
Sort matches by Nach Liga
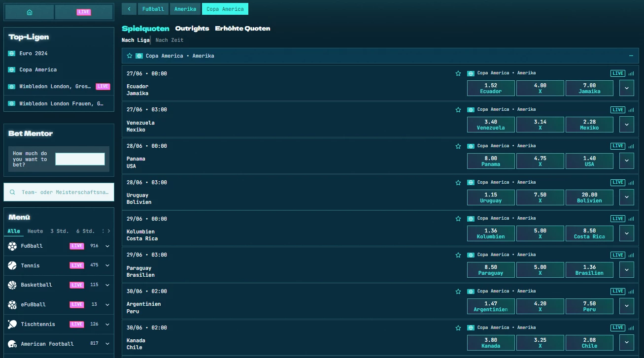[x=136, y=40]
